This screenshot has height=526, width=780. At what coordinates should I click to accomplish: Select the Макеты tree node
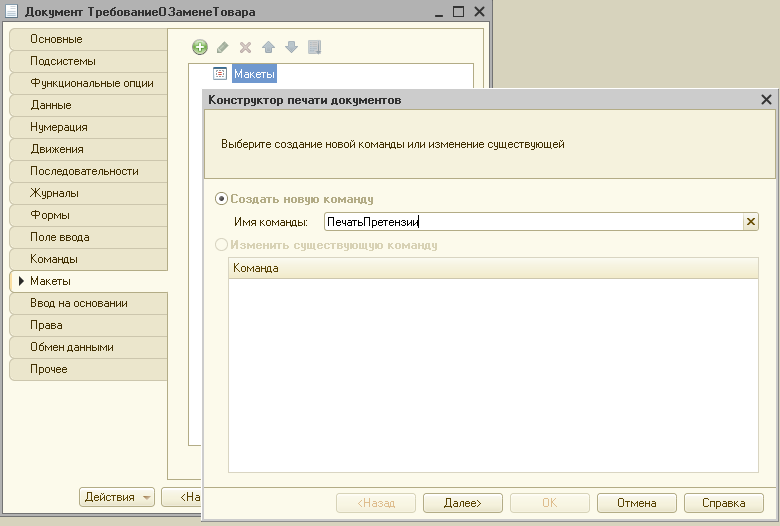(253, 74)
